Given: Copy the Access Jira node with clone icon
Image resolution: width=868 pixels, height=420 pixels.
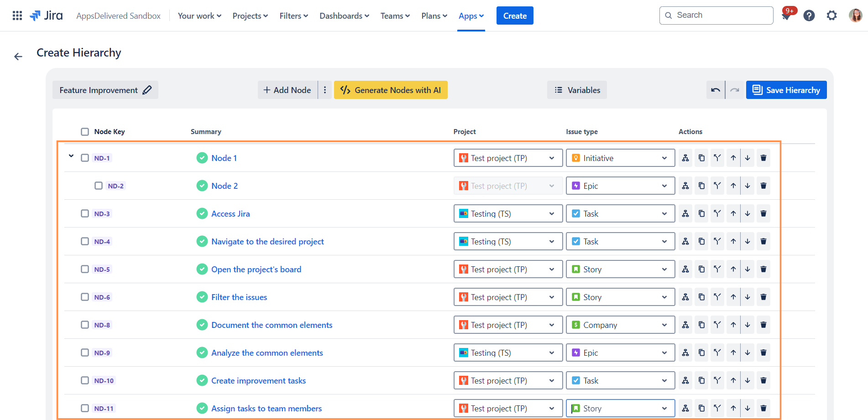Looking at the screenshot, I should (x=701, y=214).
